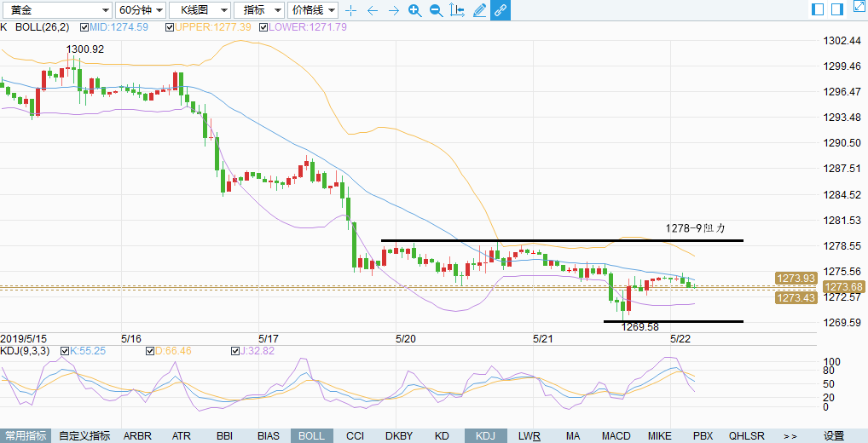Show more indicators with >> button
The width and height of the screenshot is (868, 443).
pyautogui.click(x=790, y=435)
